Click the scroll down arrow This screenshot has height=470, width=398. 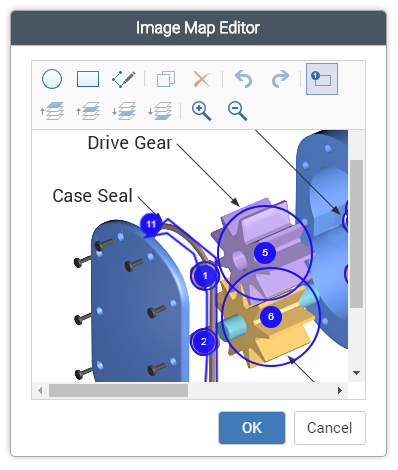pyautogui.click(x=356, y=373)
